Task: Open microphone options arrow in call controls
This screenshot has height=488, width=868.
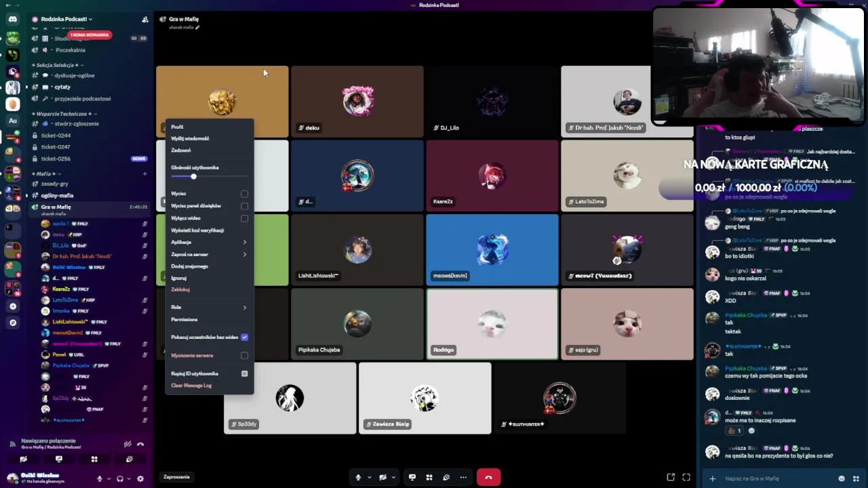Action: pyautogui.click(x=370, y=477)
